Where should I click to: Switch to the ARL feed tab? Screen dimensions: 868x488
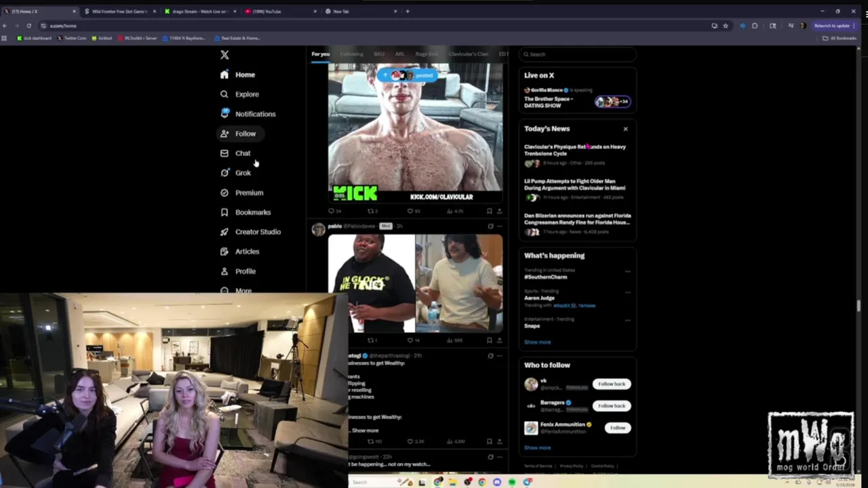point(399,54)
